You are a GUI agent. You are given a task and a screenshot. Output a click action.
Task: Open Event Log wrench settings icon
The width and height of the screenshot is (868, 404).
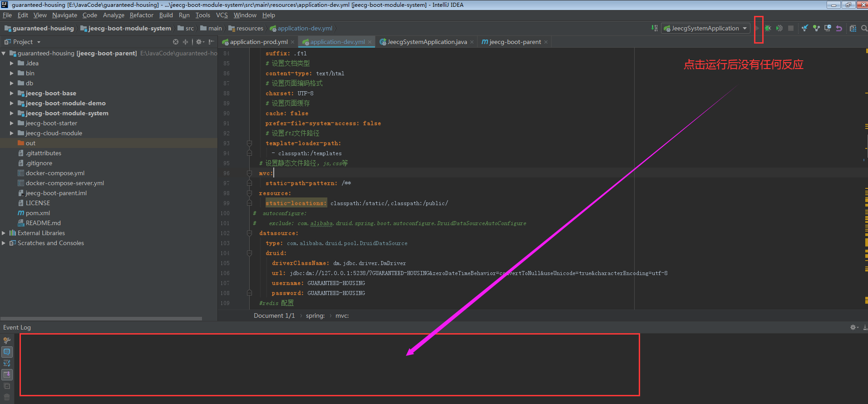7,340
